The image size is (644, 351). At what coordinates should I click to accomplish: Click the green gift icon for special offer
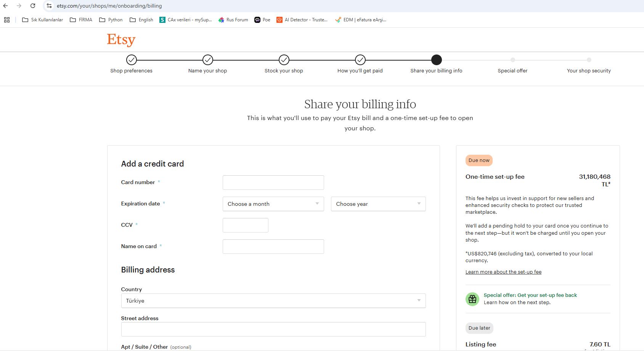click(472, 299)
